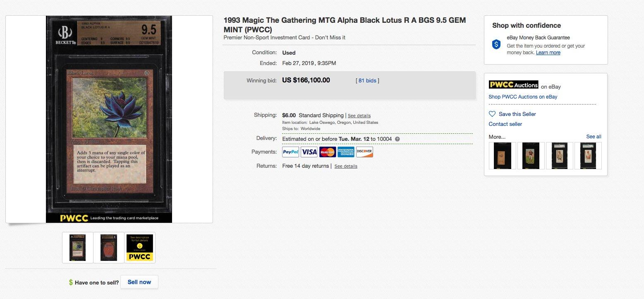The image size is (644, 299).
Task: Select the card back thumbnail image
Action: (109, 248)
